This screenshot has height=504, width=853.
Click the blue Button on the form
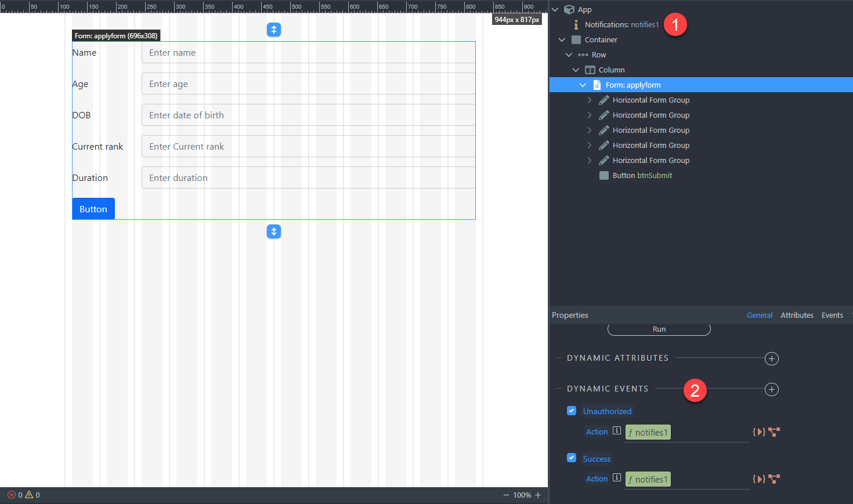pyautogui.click(x=93, y=209)
